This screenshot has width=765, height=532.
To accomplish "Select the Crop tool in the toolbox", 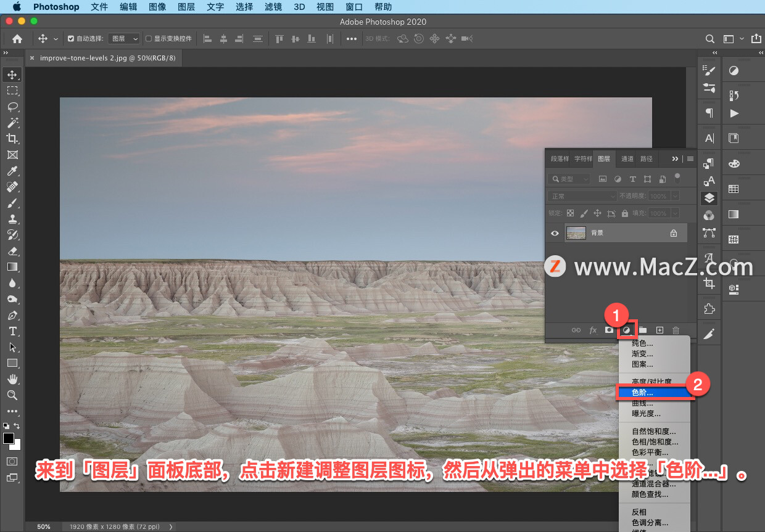I will tap(12, 139).
